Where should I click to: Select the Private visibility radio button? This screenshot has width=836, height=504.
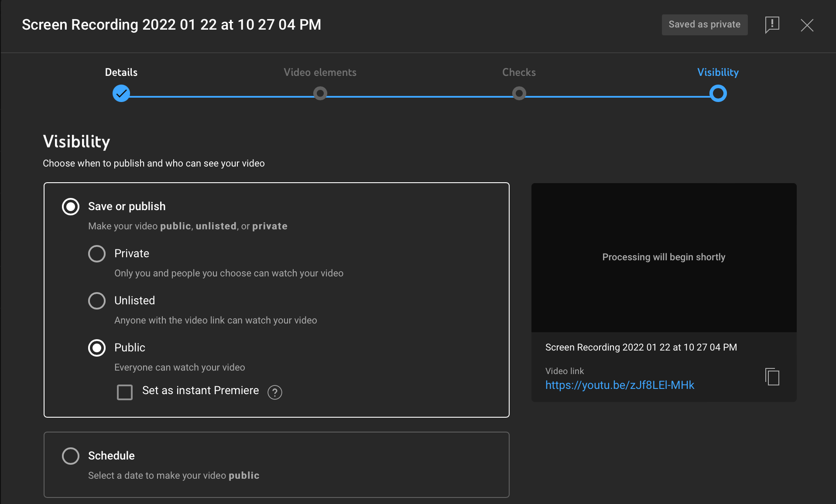97,253
